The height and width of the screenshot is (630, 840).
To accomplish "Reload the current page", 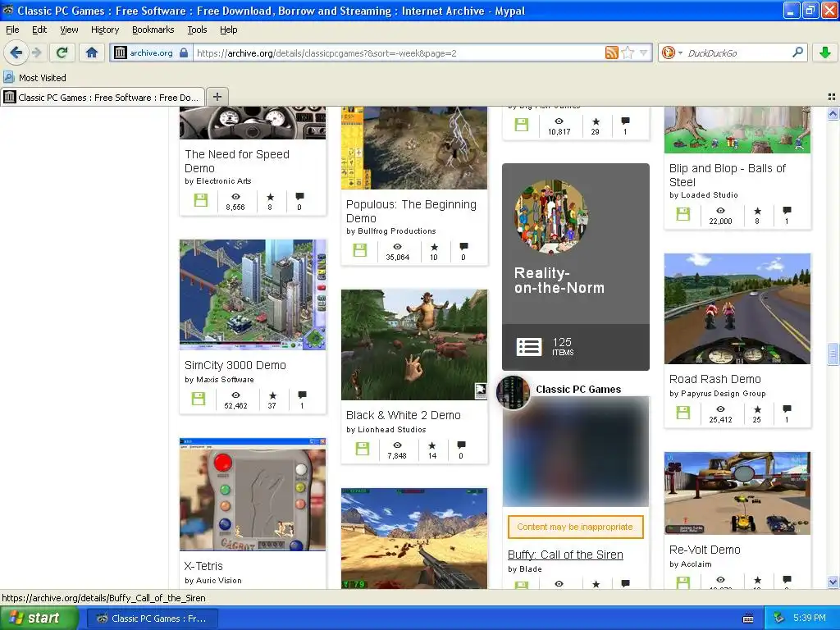I will coord(62,52).
